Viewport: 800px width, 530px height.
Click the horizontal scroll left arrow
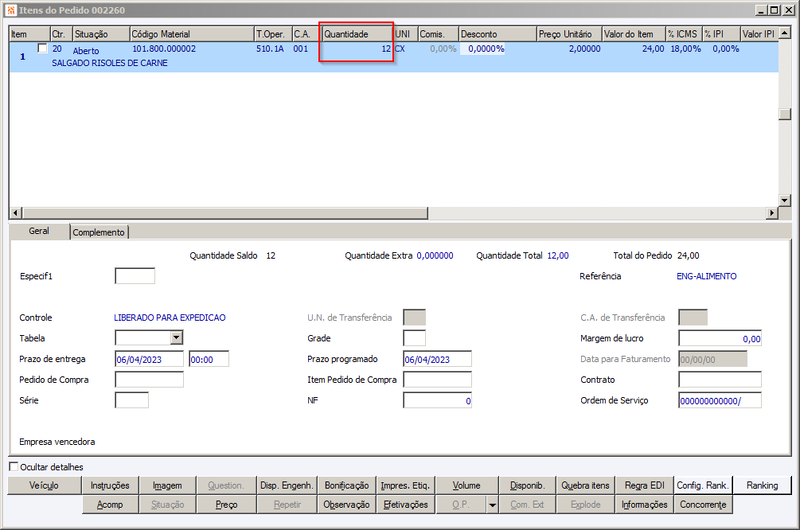[16, 213]
